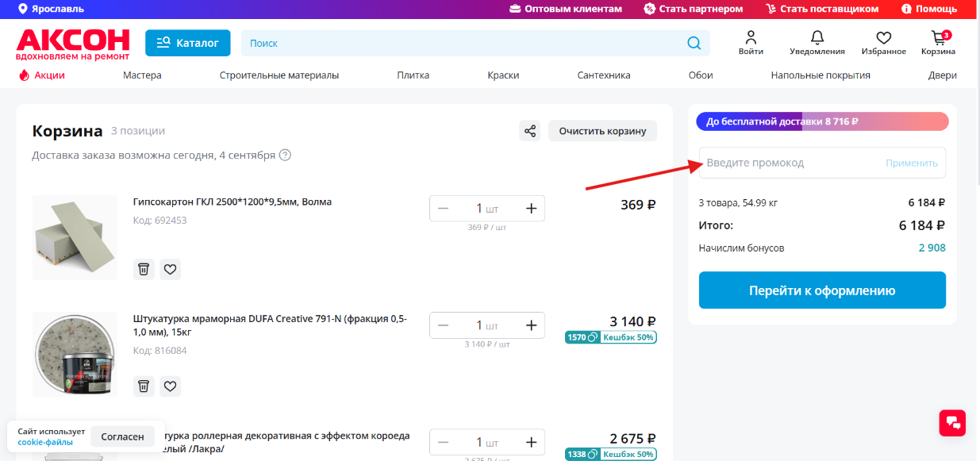Delete DUFA Штукатурка with trash icon
This screenshot has width=980, height=461.
144,386
